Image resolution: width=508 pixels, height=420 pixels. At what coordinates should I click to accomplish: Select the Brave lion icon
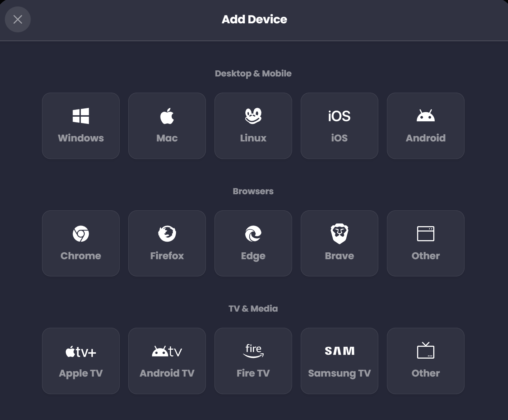[x=340, y=234]
